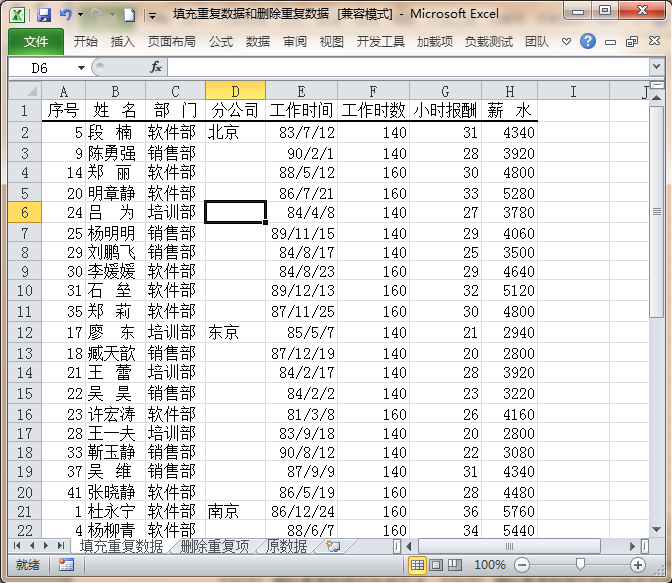Switch to Normal view in status bar

[x=417, y=565]
